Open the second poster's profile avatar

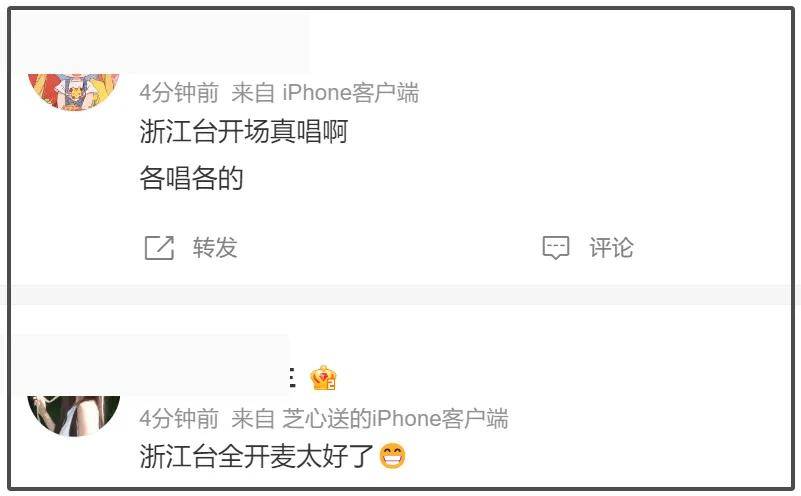pos(74,415)
